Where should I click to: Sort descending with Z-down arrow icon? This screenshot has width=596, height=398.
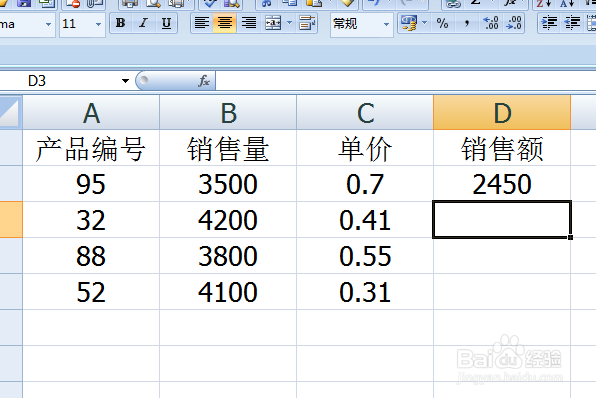(544, 4)
